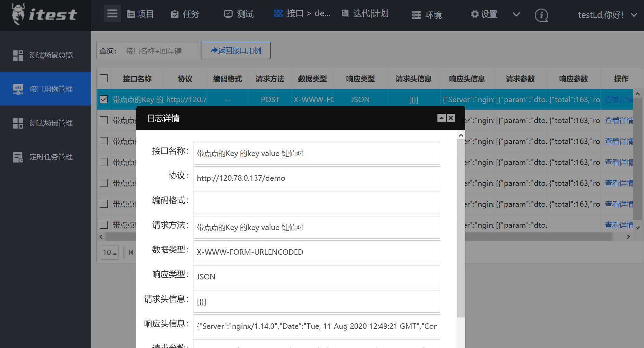
Task: Click 查看详情 link in the fourth row
Action: point(619,162)
